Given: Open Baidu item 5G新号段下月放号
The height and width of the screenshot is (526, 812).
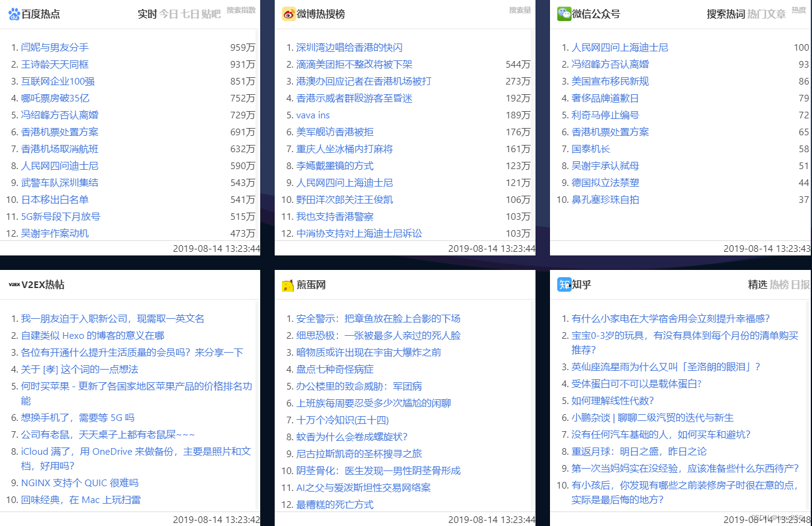Looking at the screenshot, I should coord(61,216).
